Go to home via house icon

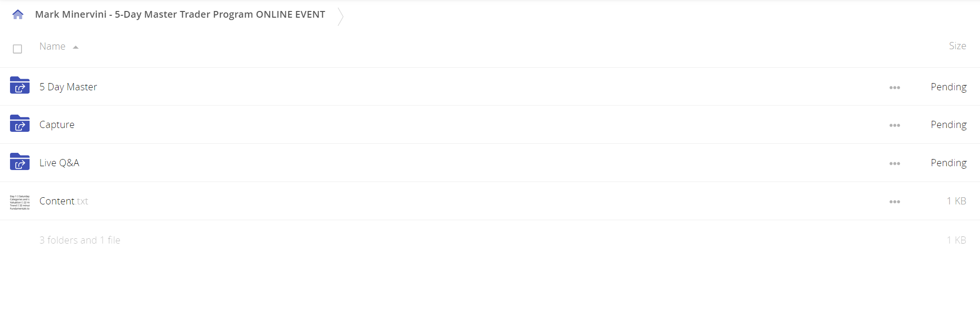click(x=18, y=14)
